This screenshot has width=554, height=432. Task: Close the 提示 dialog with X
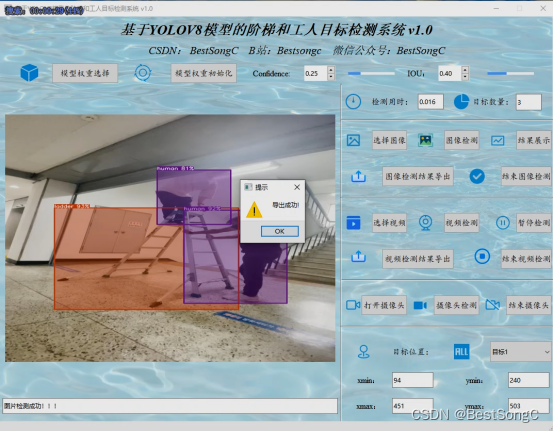pyautogui.click(x=297, y=187)
